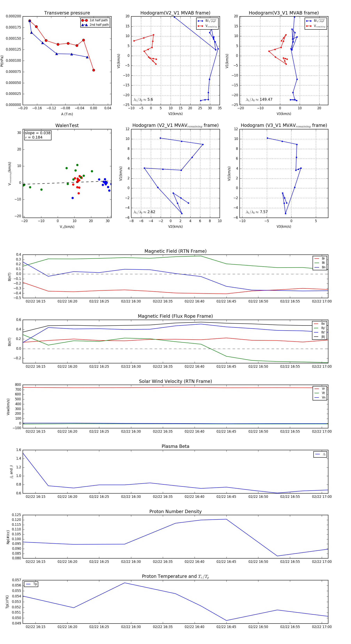Click 'Magnetic Field (RTN Frame)' title
The width and height of the screenshot is (351, 644).
[175, 251]
